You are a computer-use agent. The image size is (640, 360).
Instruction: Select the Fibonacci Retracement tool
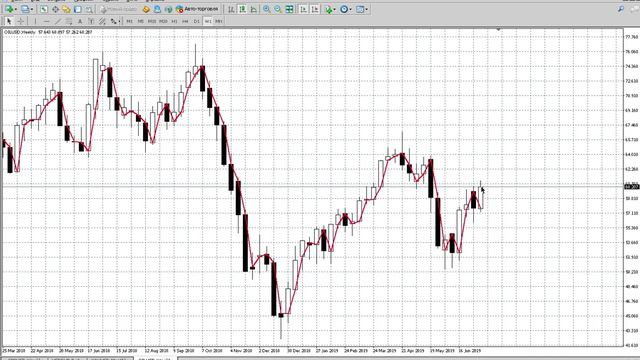[69, 21]
